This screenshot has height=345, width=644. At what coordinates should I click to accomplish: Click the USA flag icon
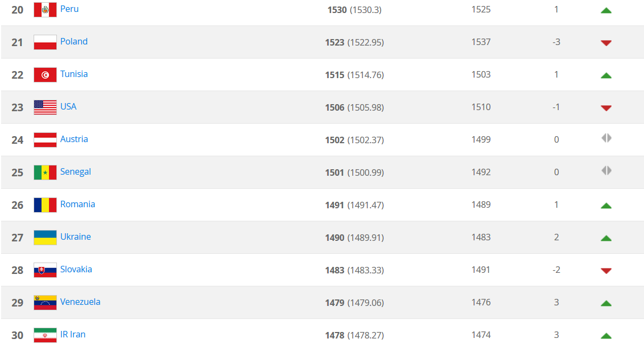coord(45,107)
